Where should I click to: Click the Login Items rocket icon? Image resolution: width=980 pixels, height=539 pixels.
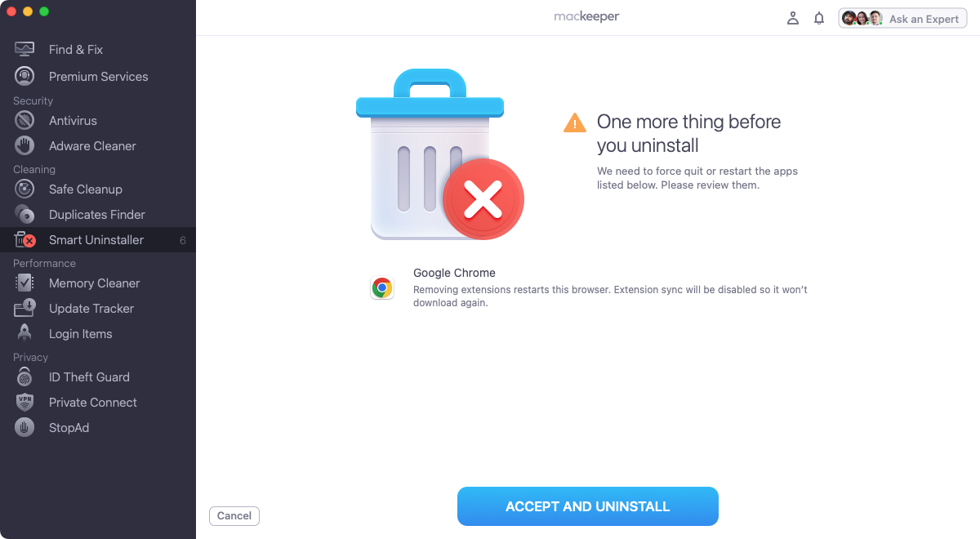click(x=24, y=334)
